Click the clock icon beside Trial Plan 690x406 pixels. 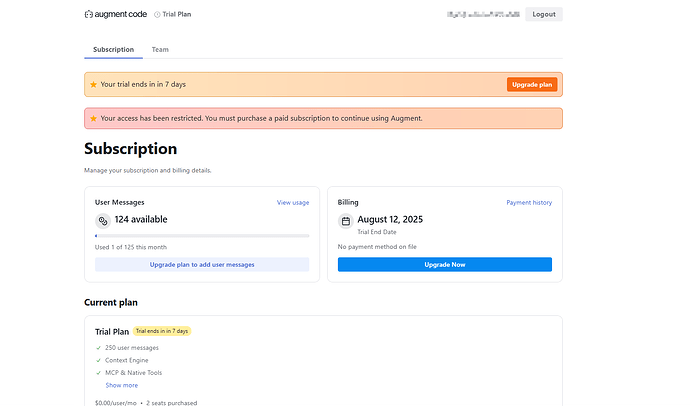pyautogui.click(x=157, y=15)
